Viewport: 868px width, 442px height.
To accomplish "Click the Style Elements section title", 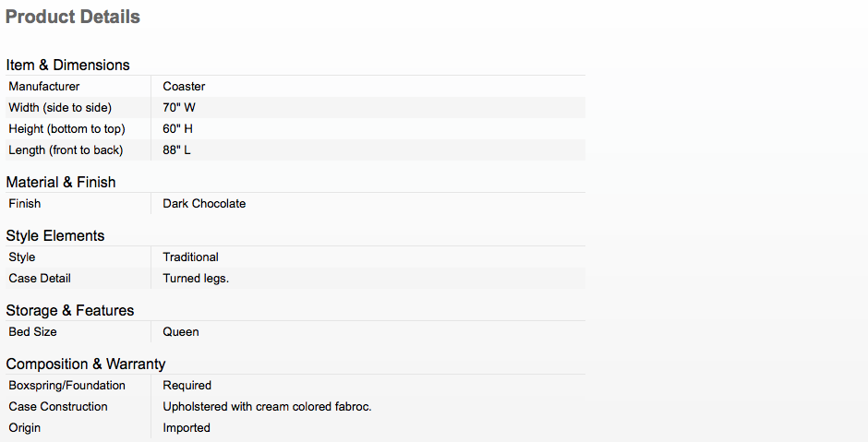I will (x=55, y=235).
